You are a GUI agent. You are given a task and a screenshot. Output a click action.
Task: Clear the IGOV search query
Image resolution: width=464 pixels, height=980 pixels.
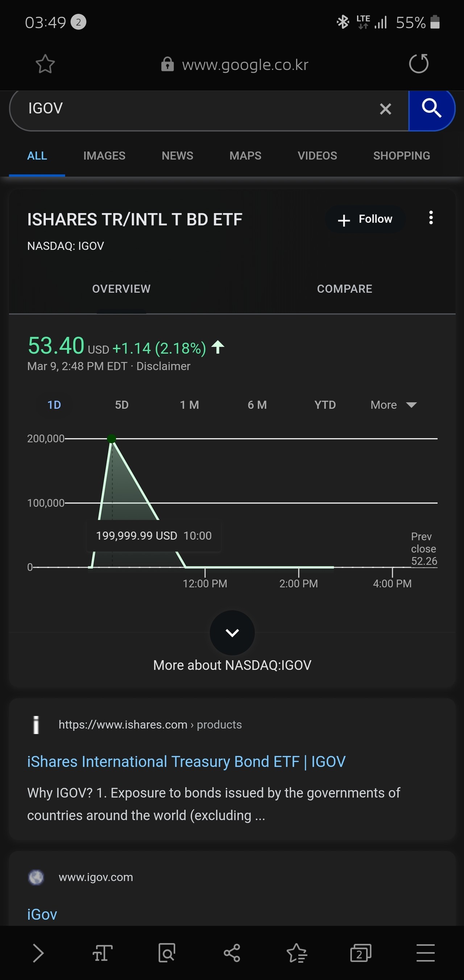(385, 109)
